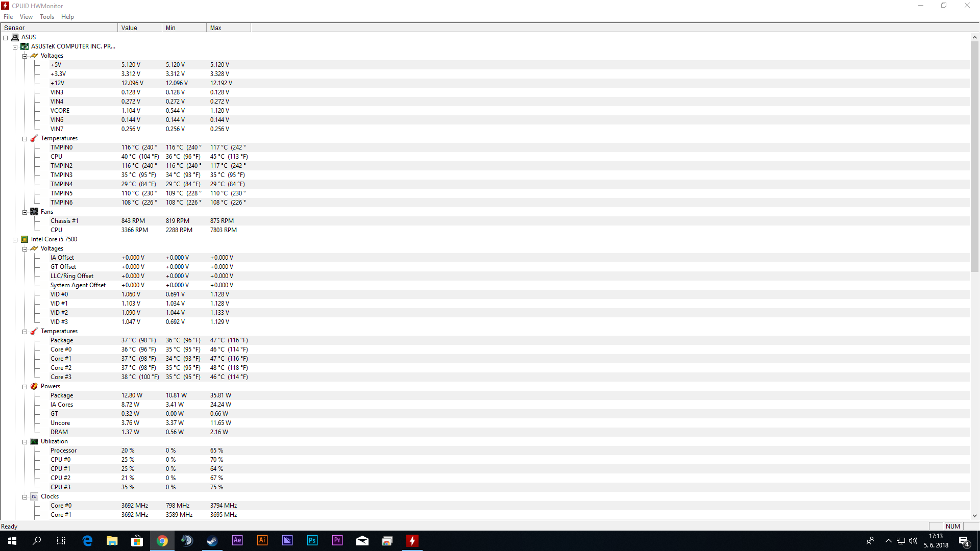
Task: Click the Value column header
Action: [x=139, y=28]
